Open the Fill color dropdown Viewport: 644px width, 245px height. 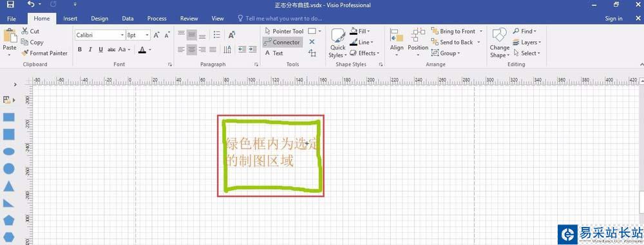360,32
